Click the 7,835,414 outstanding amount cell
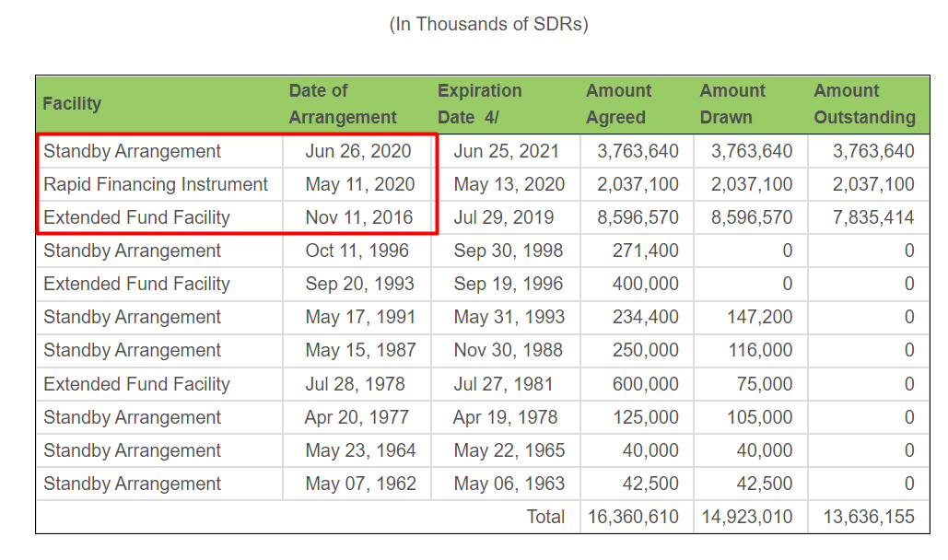Image resolution: width=948 pixels, height=560 pixels. (873, 217)
